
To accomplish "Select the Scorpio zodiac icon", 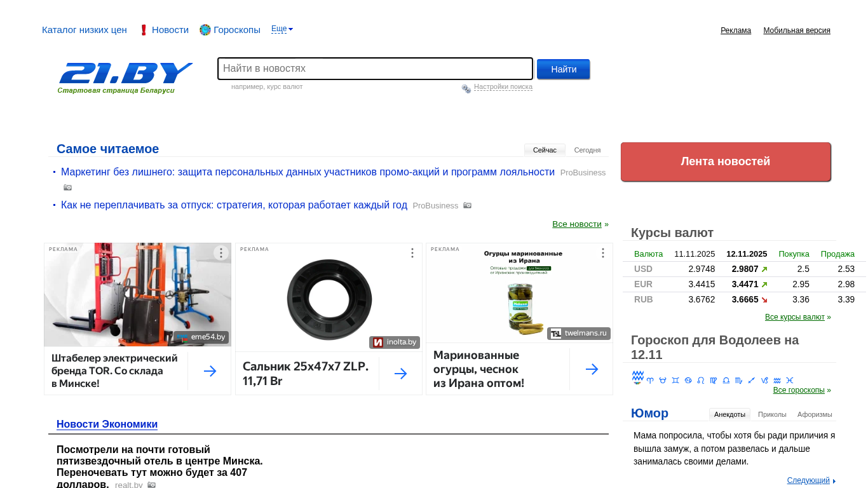I will [x=738, y=380].
